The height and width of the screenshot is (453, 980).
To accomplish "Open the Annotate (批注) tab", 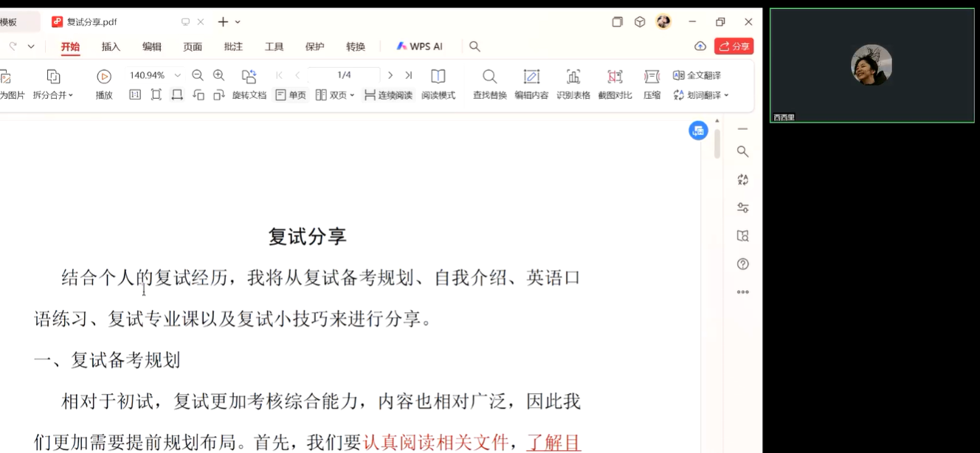I will (233, 46).
